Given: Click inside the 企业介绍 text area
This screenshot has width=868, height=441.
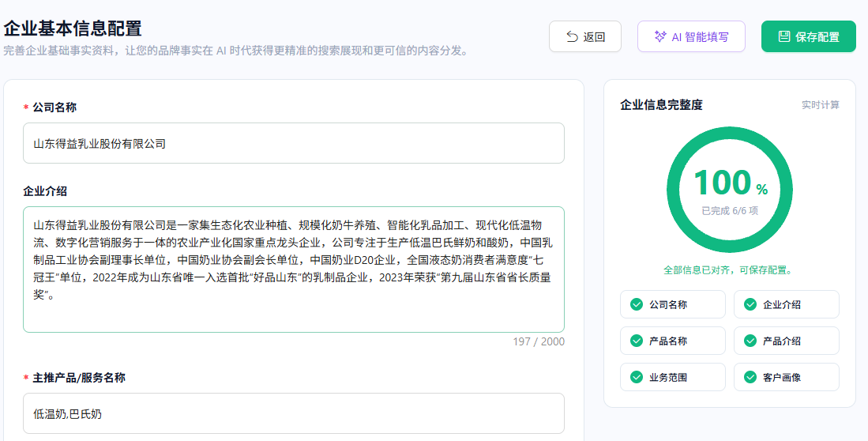Looking at the screenshot, I should (x=293, y=269).
